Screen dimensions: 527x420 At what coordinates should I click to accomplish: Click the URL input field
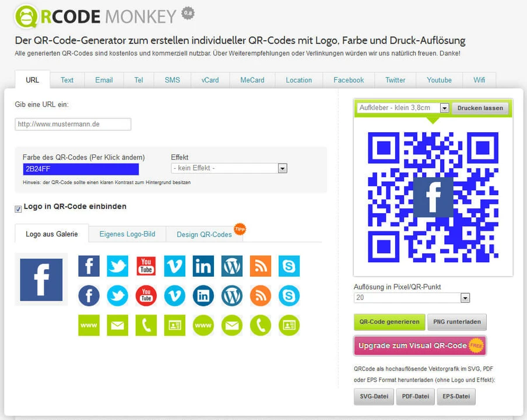click(73, 124)
